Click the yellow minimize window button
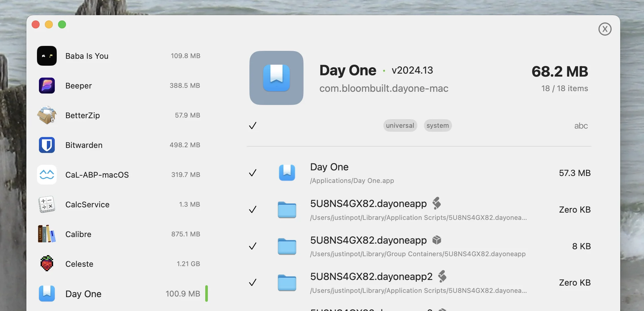 [x=49, y=24]
